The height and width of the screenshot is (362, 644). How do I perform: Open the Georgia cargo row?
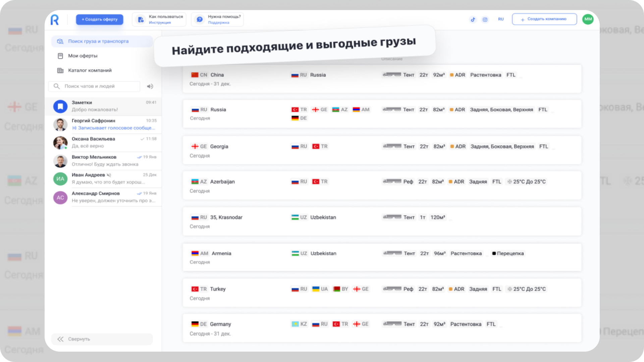click(382, 150)
